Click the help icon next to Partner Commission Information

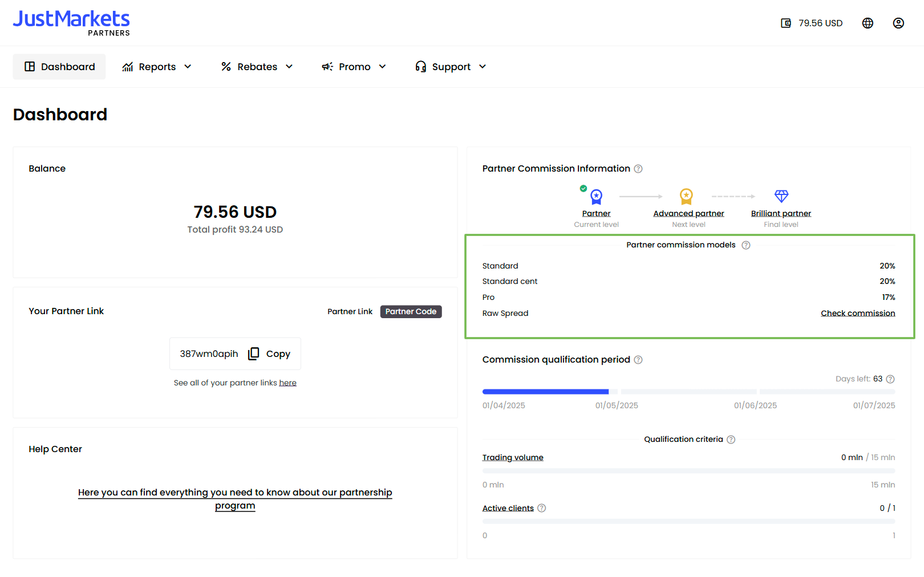[x=638, y=169]
